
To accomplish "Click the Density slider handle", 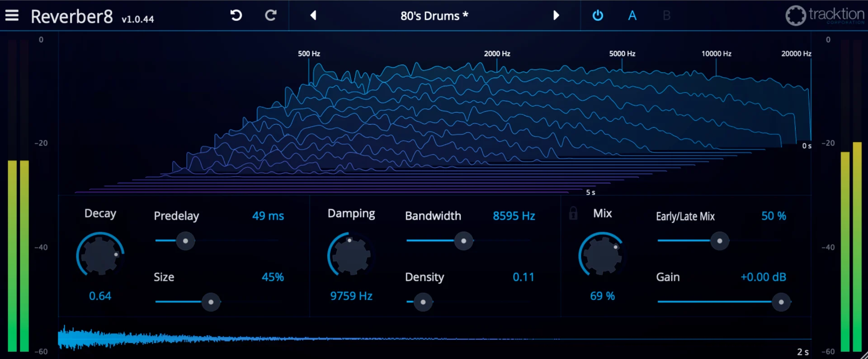I will 423,302.
